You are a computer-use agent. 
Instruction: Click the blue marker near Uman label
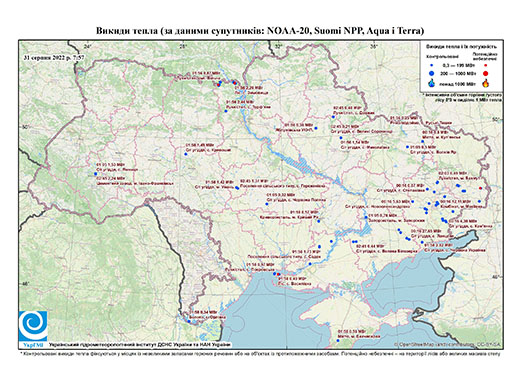237,188
